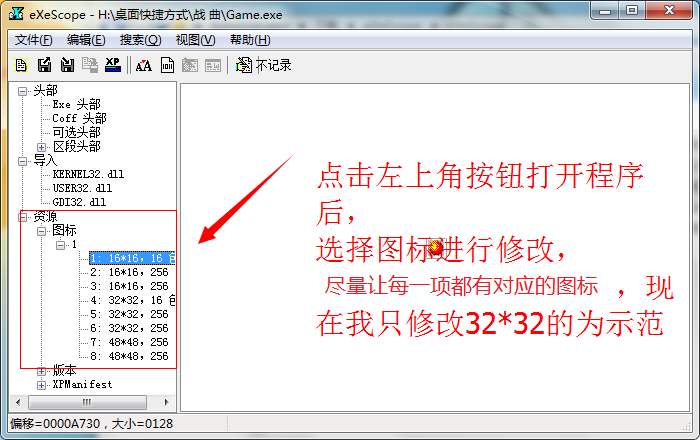Click the tree panel's left scroll arrow
The width and height of the screenshot is (700, 440).
click(x=18, y=403)
